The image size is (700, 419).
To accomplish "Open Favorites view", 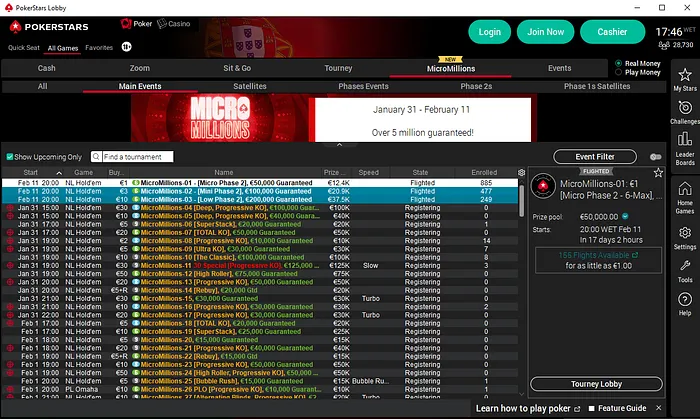I will (x=99, y=48).
